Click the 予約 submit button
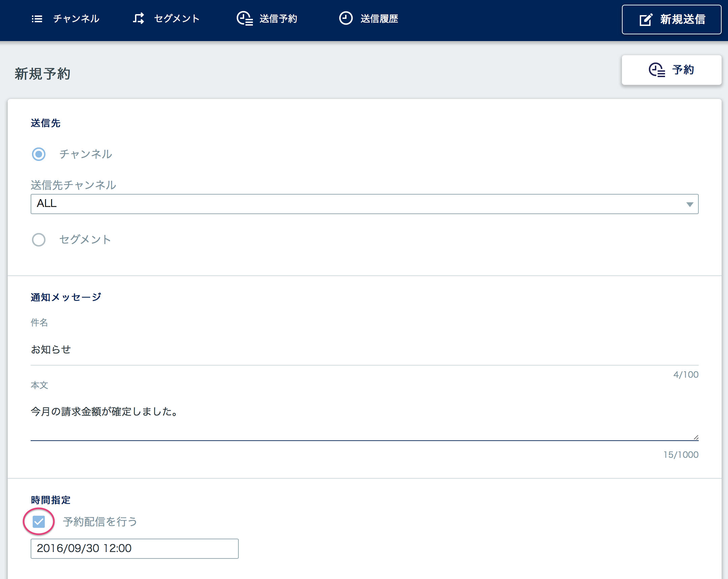The image size is (728, 579). (x=671, y=70)
